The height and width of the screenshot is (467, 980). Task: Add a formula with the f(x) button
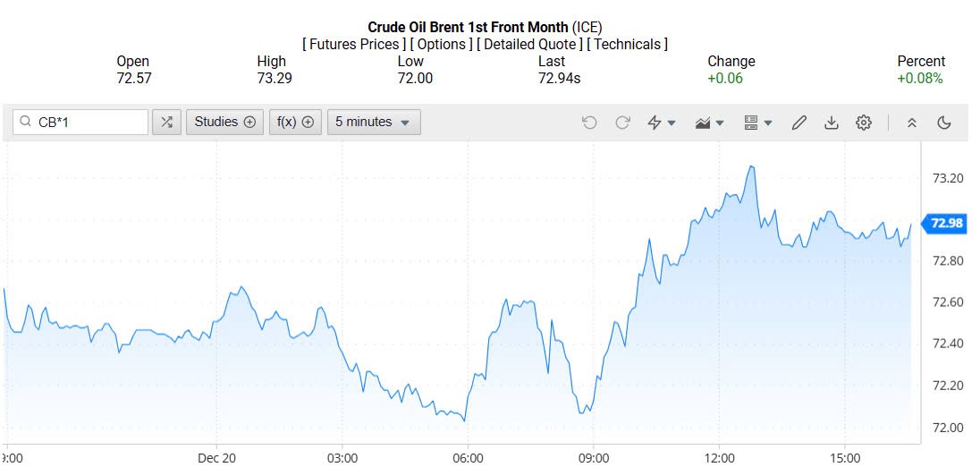295,122
